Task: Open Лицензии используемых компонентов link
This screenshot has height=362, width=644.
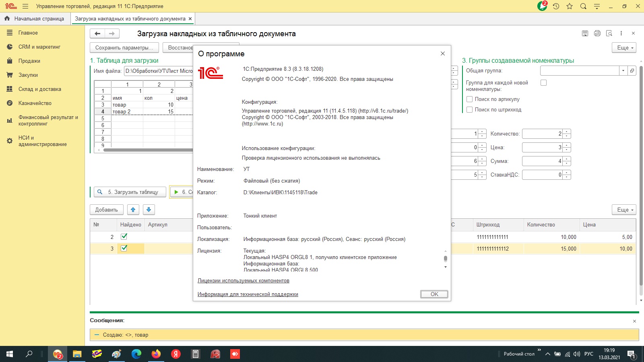Action: click(x=244, y=280)
